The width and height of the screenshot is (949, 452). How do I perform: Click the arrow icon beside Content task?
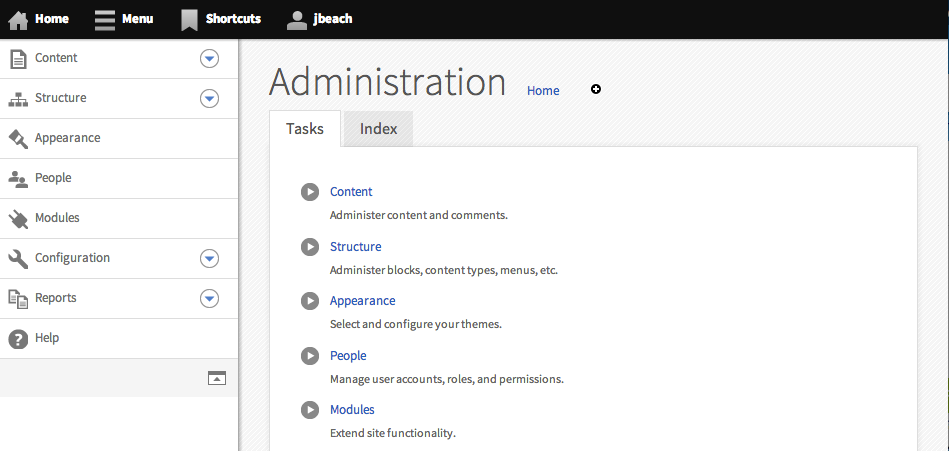tap(310, 192)
